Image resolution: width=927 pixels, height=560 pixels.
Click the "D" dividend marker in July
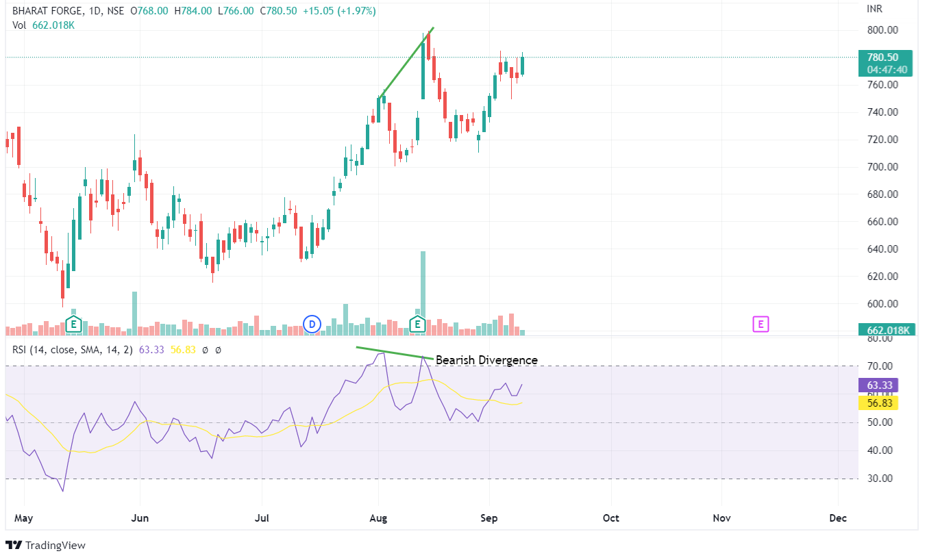pos(312,324)
